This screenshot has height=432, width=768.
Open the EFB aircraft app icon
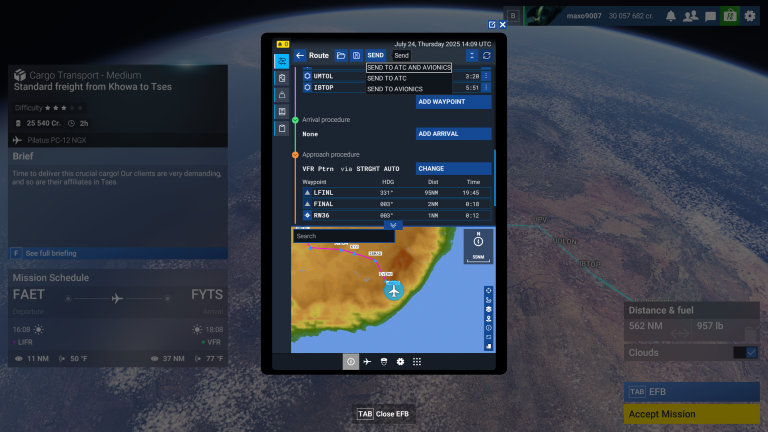click(x=367, y=361)
